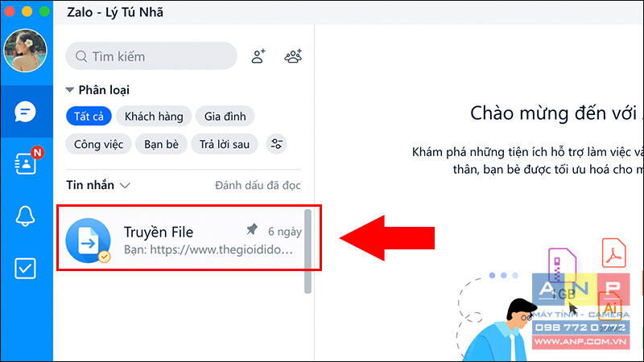644x362 pixels.
Task: Open the To-Do checkmark icon in sidebar
Action: tap(25, 269)
